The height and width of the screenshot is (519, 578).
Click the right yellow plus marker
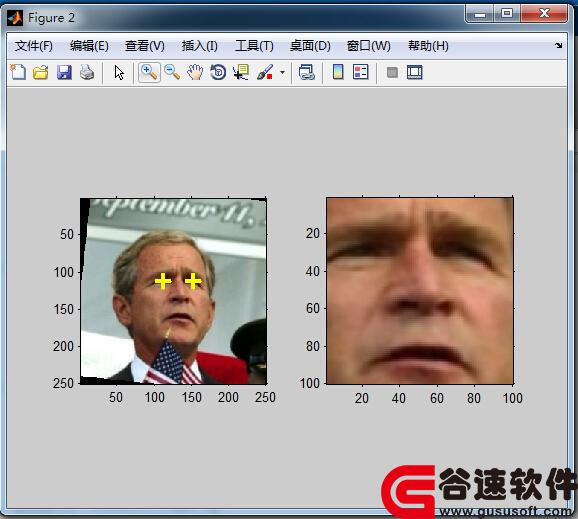coord(193,282)
